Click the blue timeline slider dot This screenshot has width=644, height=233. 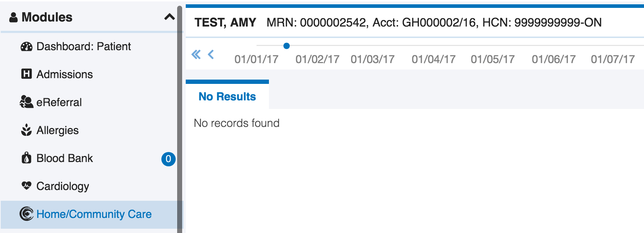tap(287, 46)
